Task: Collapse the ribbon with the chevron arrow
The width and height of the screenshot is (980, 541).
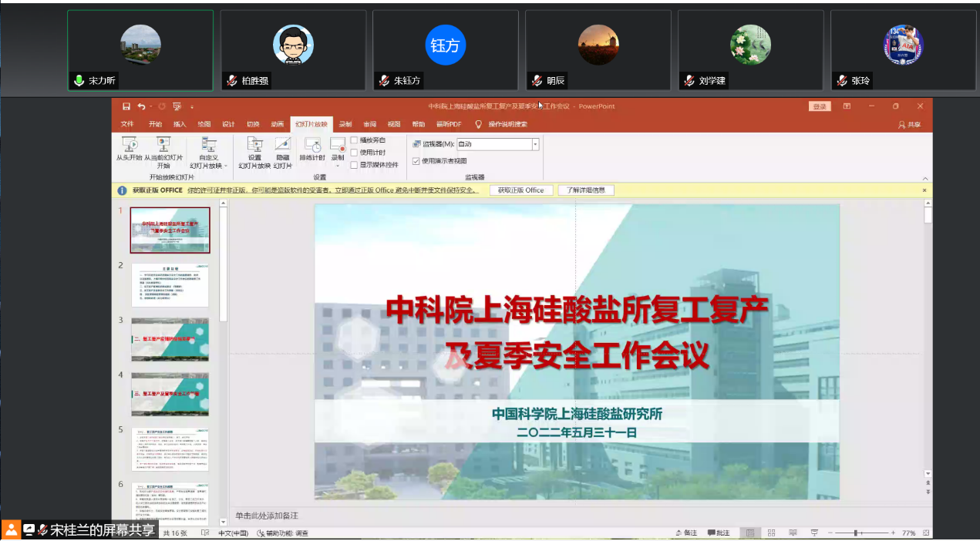Action: (925, 178)
